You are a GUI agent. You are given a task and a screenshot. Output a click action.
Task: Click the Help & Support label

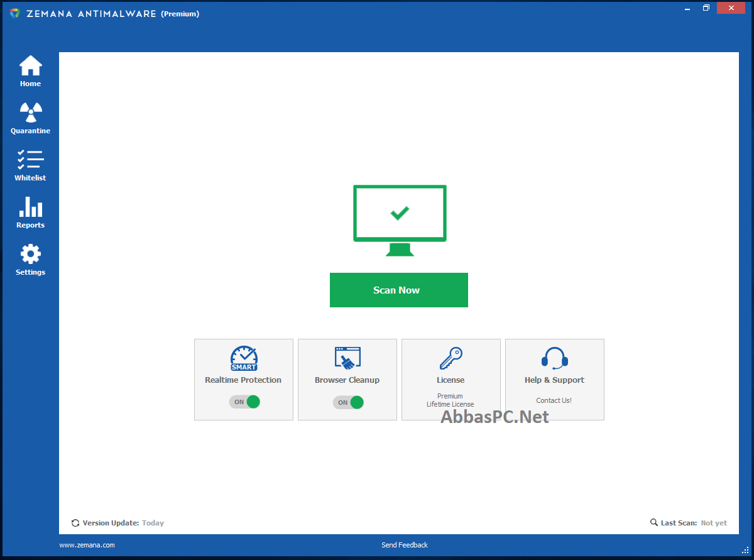pyautogui.click(x=554, y=380)
